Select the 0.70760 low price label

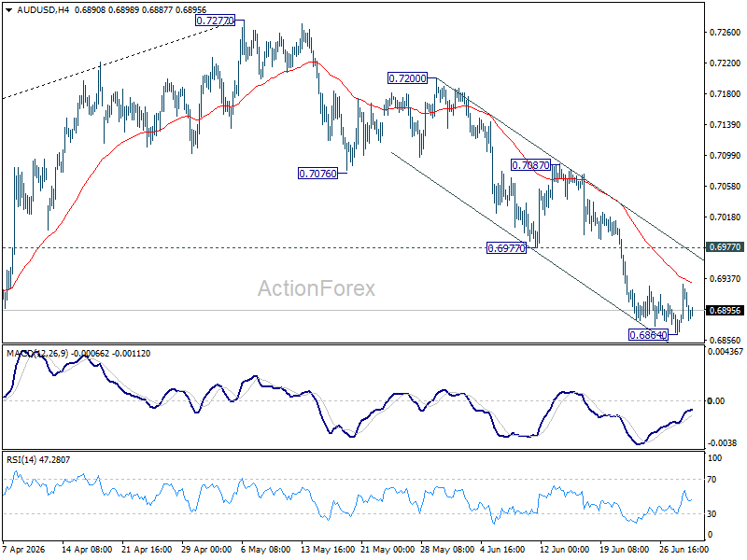tap(317, 174)
